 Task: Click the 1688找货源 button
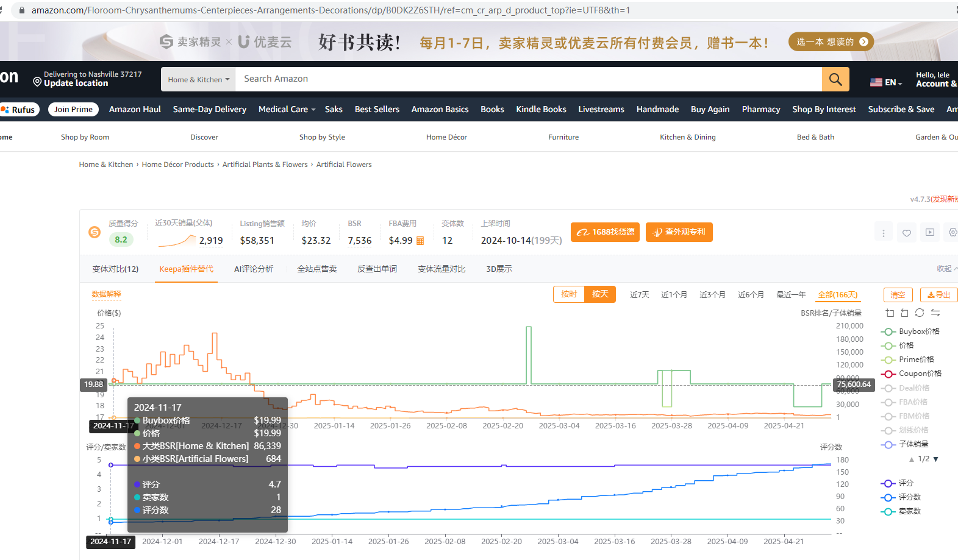(x=605, y=232)
